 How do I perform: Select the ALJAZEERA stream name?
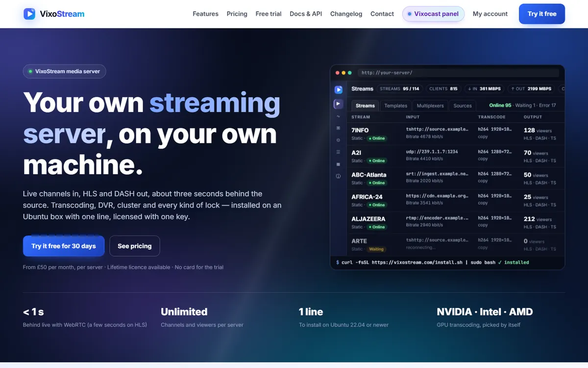coord(368,219)
